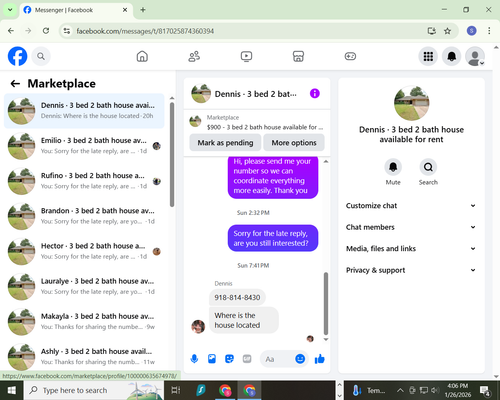The height and width of the screenshot is (400, 500).
Task: Click browser back arrow button
Action: point(11,31)
